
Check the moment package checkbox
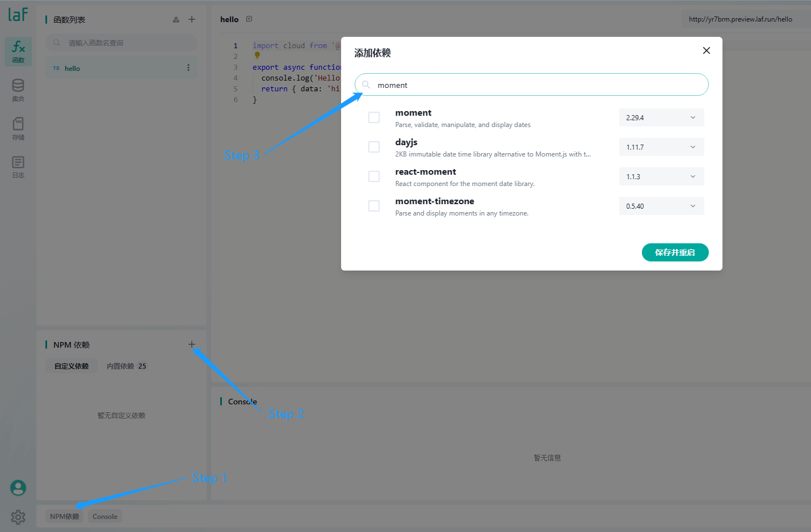(374, 117)
